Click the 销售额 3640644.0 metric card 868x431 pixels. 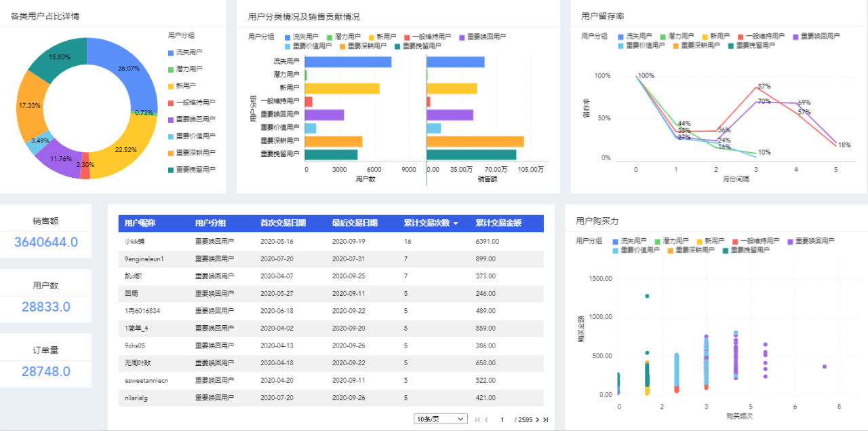click(45, 231)
